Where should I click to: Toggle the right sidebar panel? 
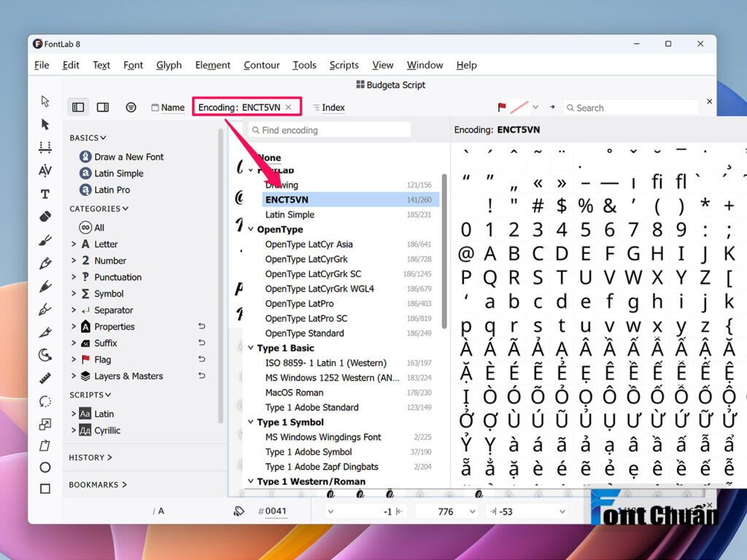[x=103, y=107]
